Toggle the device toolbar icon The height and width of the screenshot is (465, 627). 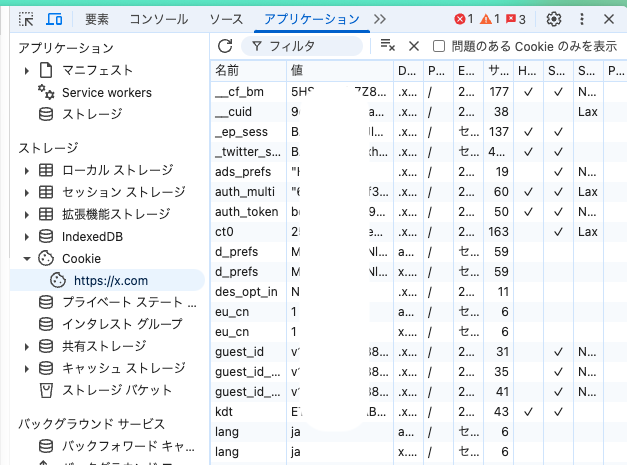pos(55,19)
